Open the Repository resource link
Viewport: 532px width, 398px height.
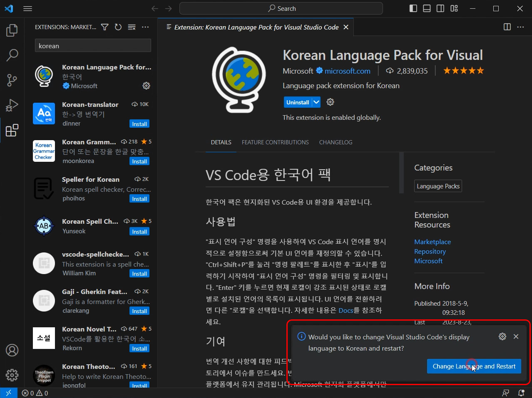coord(430,251)
